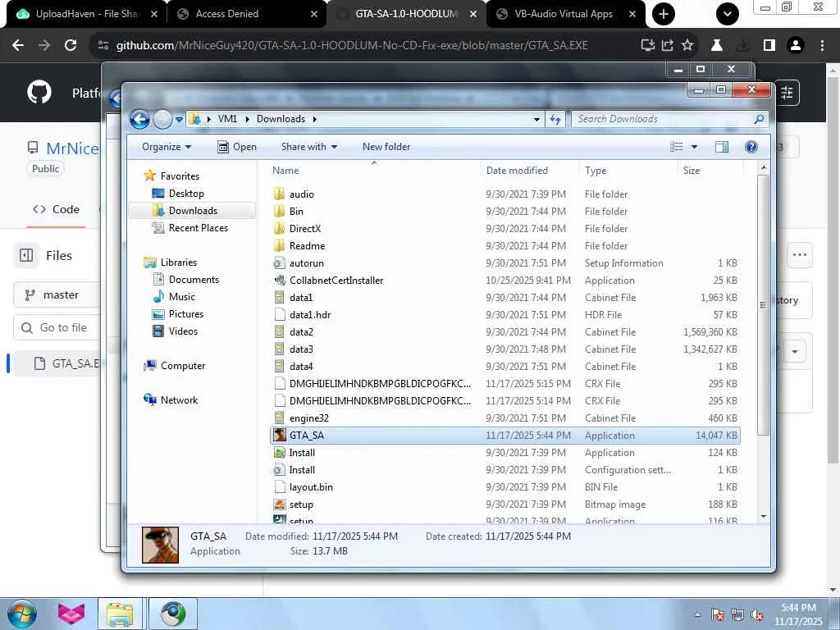This screenshot has height=630, width=840.
Task: Open Music library
Action: [174, 297]
